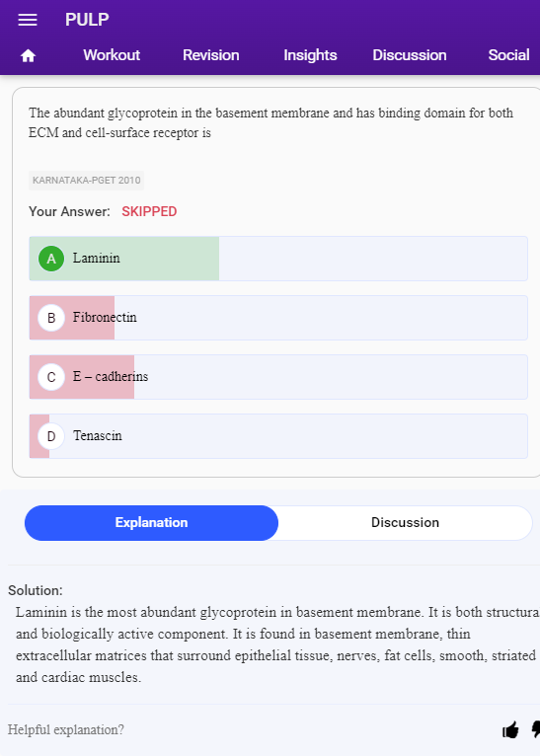Select the green A option circle

click(x=51, y=259)
